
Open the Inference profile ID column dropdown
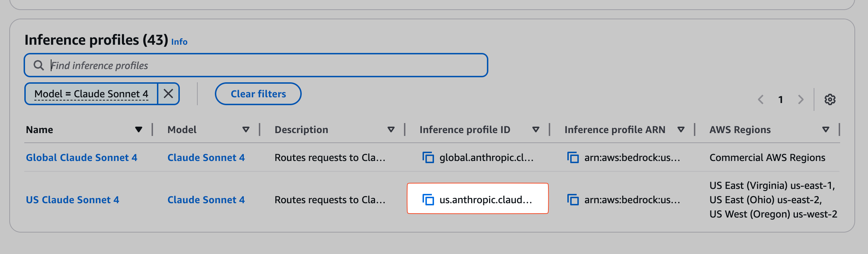click(536, 130)
